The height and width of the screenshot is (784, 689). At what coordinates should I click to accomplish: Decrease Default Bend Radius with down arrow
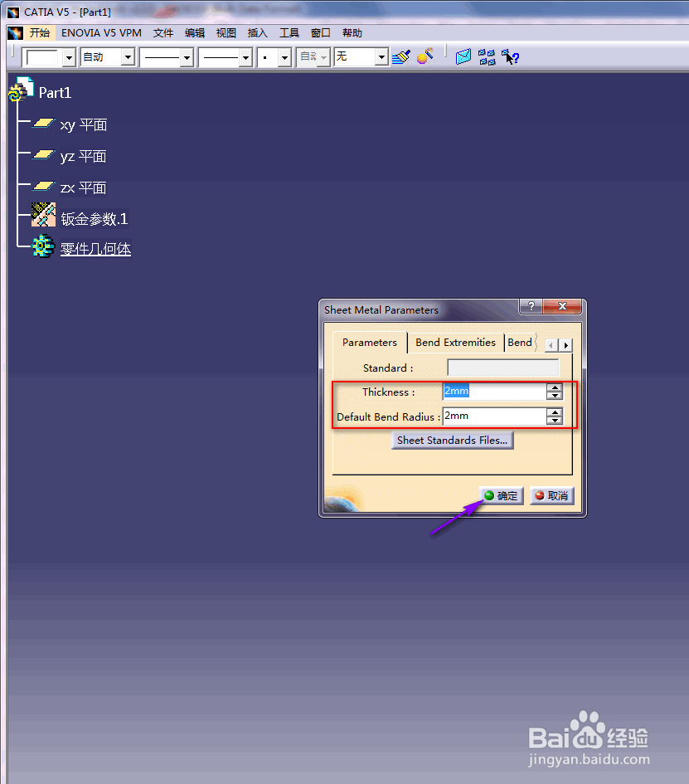click(x=554, y=420)
